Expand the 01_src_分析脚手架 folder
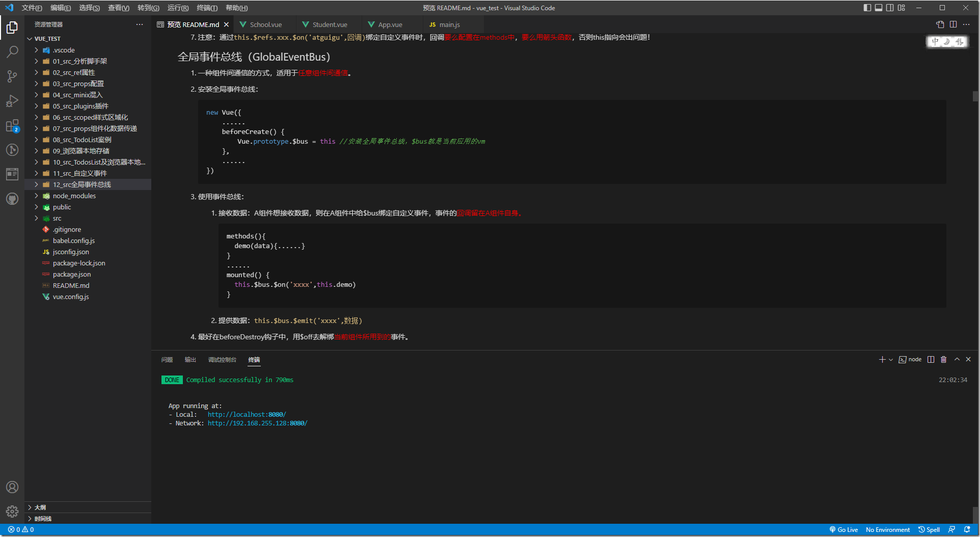Screen dimensions: 980x537 (88, 61)
